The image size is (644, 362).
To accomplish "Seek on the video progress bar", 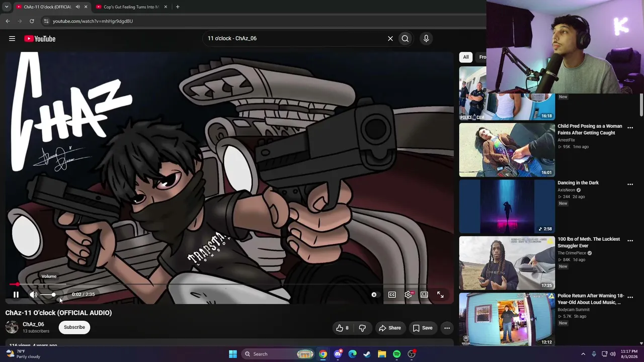I will 229,285.
